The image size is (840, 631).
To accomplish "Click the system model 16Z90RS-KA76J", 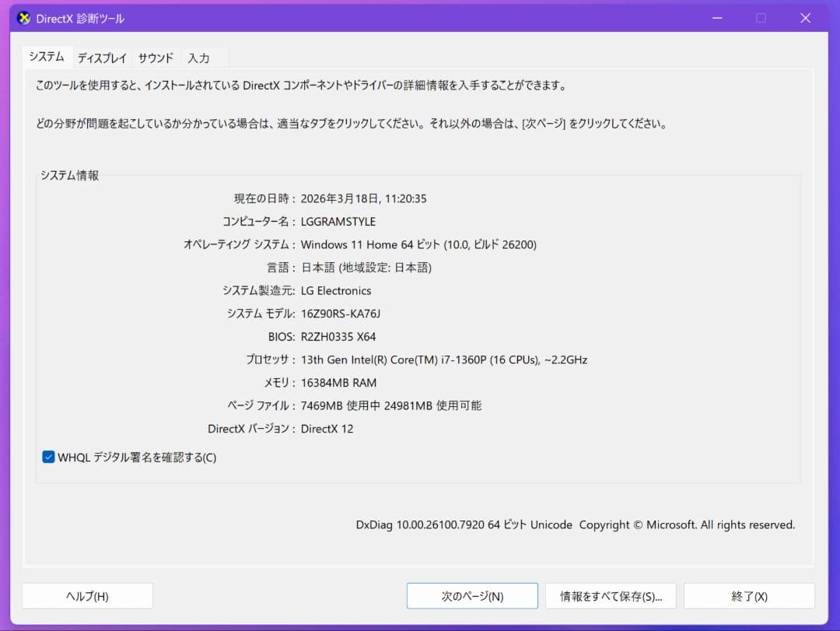I will click(x=341, y=314).
